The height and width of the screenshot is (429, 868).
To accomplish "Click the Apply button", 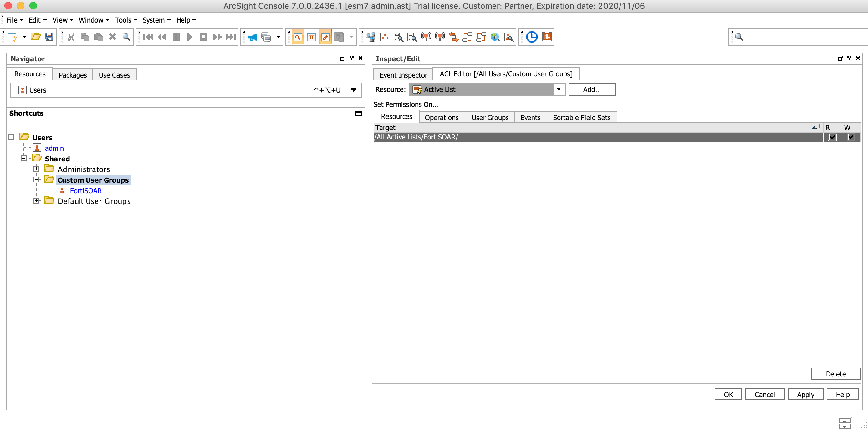I will pyautogui.click(x=805, y=394).
